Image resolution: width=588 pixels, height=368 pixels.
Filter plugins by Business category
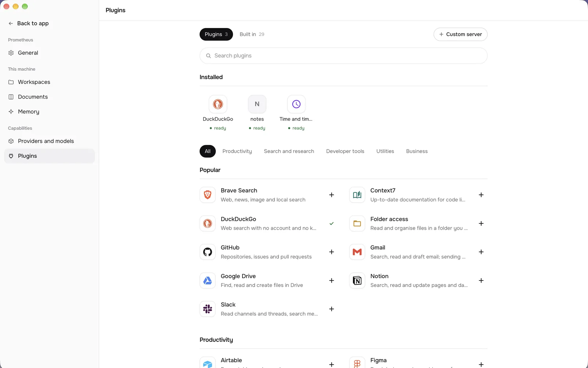417,151
